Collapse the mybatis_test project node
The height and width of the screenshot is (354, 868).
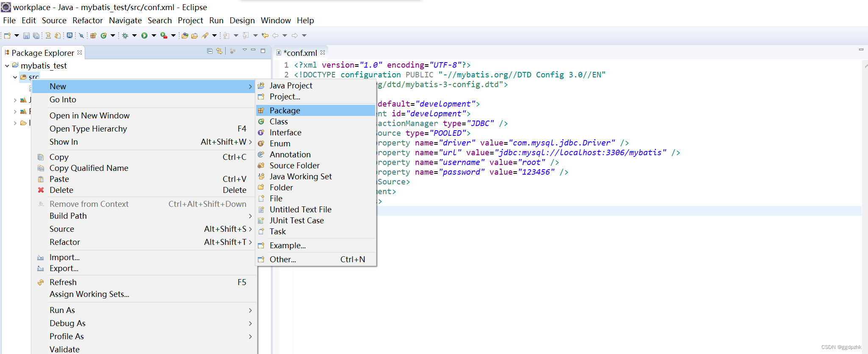7,66
